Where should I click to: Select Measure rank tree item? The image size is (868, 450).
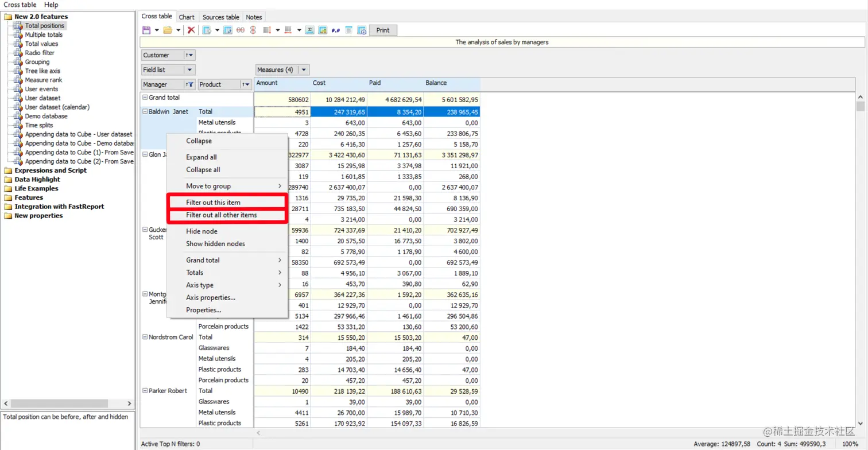click(44, 80)
